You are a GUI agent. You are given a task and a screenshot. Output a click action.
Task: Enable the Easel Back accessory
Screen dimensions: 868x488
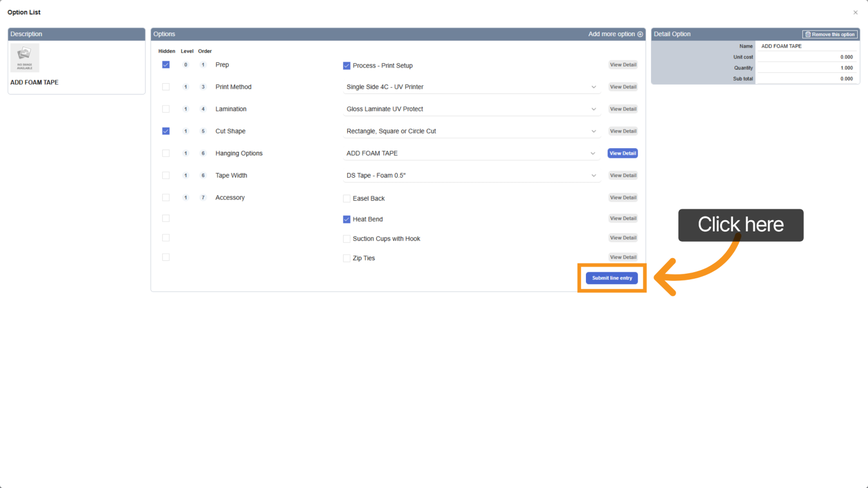(x=347, y=198)
